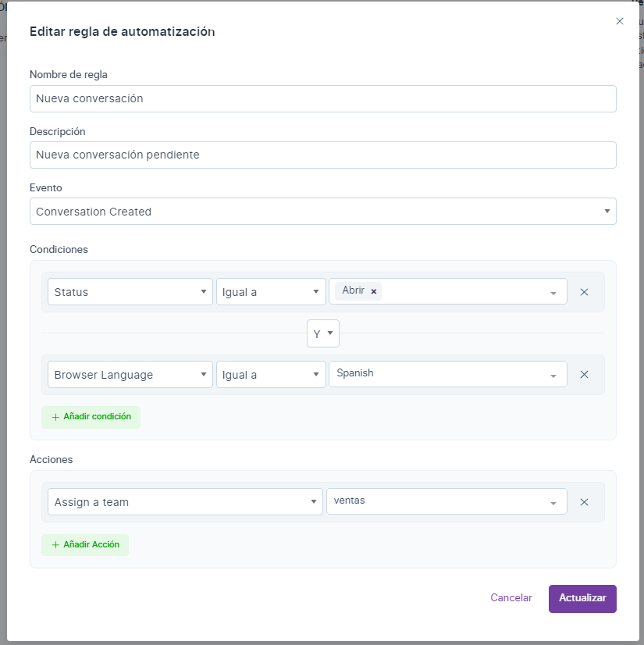Click the Añadir condición button

91,417
